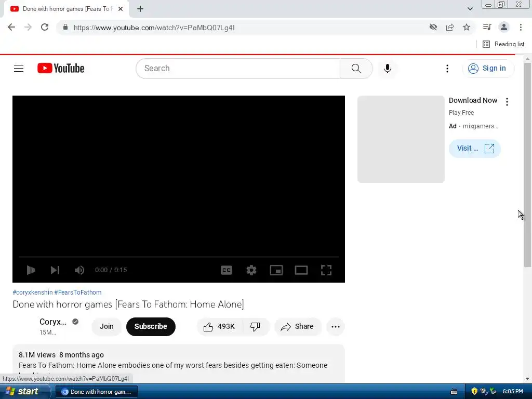Go back in browser

[11, 27]
